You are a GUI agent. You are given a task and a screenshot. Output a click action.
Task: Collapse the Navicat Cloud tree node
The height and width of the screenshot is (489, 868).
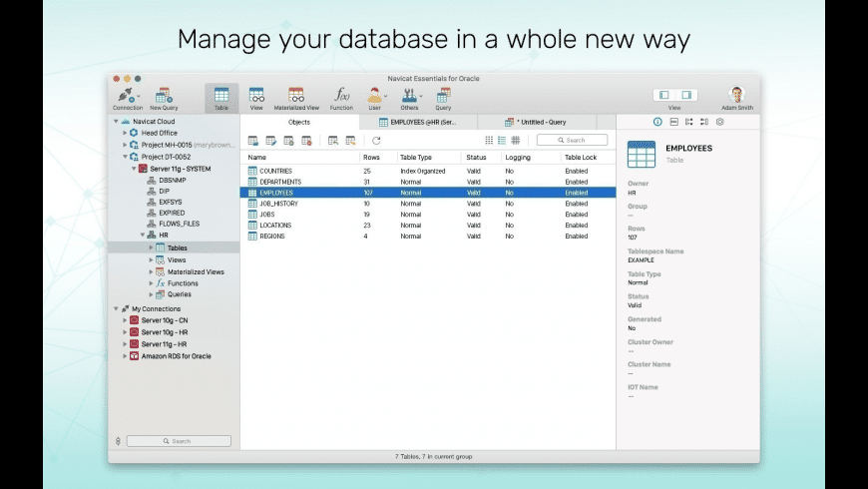point(116,122)
